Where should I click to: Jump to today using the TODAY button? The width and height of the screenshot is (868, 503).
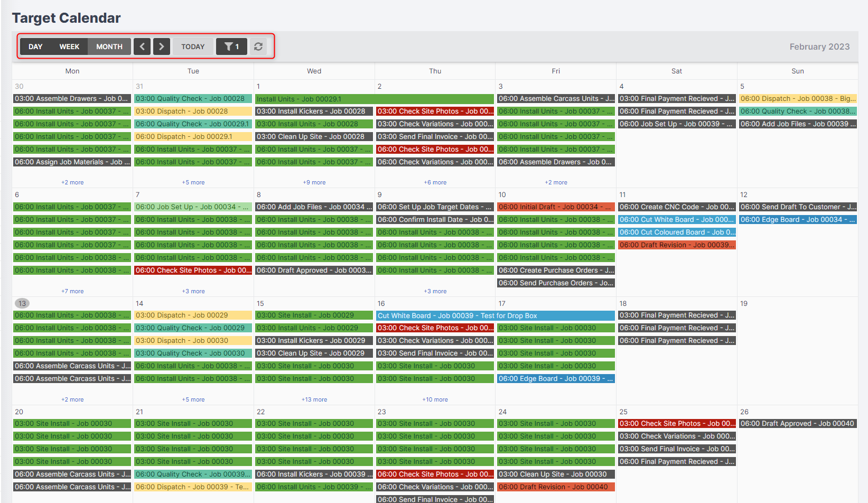pyautogui.click(x=193, y=46)
